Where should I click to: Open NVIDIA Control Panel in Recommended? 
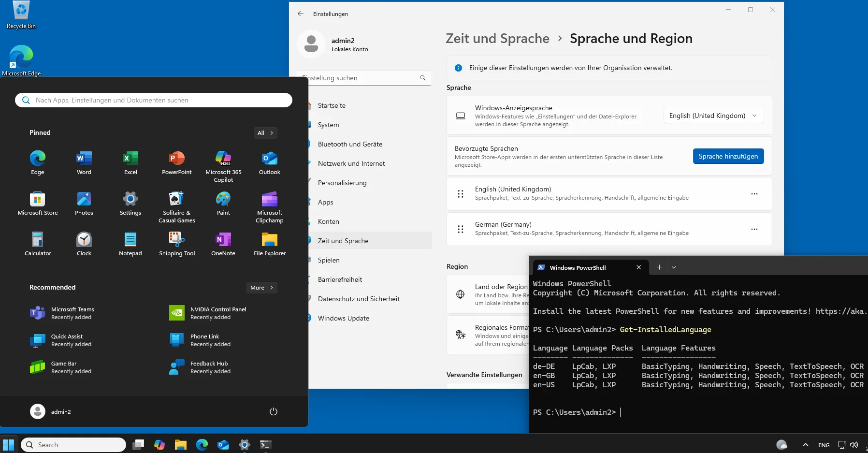point(208,313)
